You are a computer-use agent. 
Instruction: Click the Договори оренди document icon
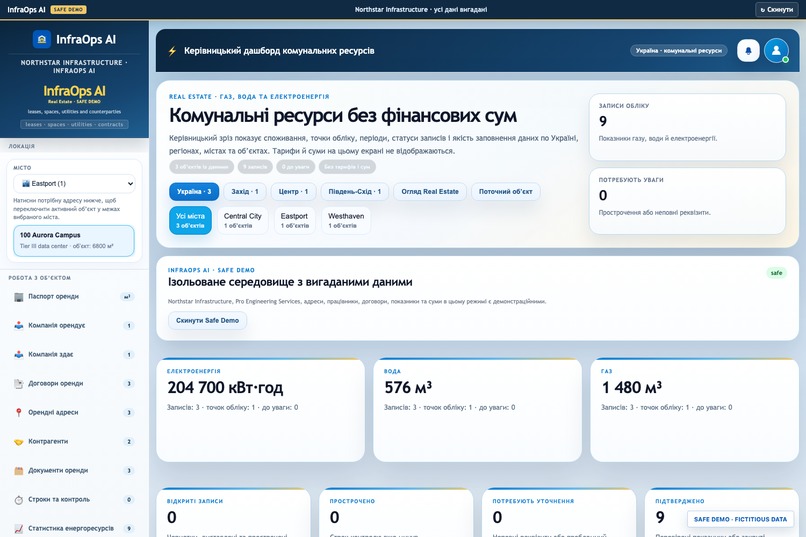click(x=19, y=383)
